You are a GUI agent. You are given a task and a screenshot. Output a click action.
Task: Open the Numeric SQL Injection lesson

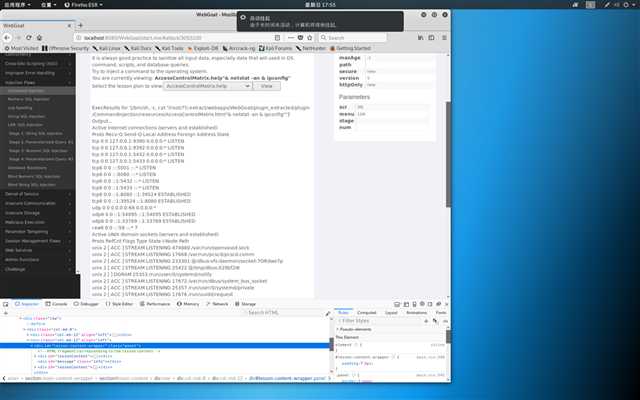click(29, 99)
